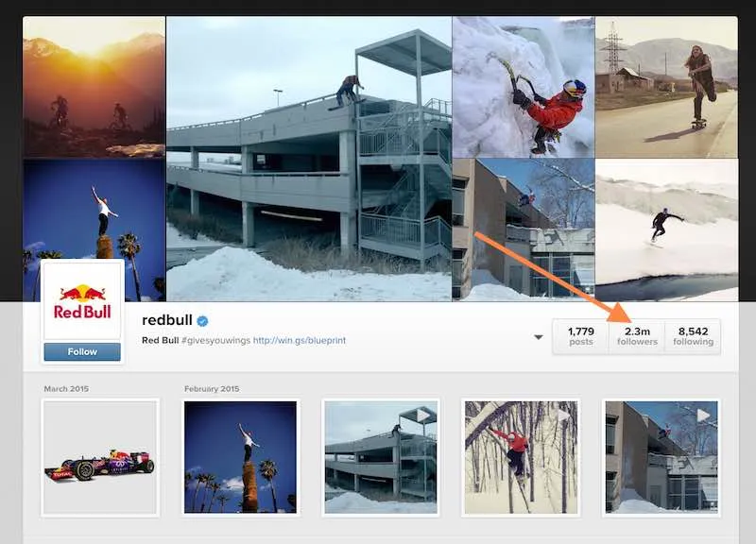Click the Follow button
This screenshot has width=756, height=544.
click(82, 351)
